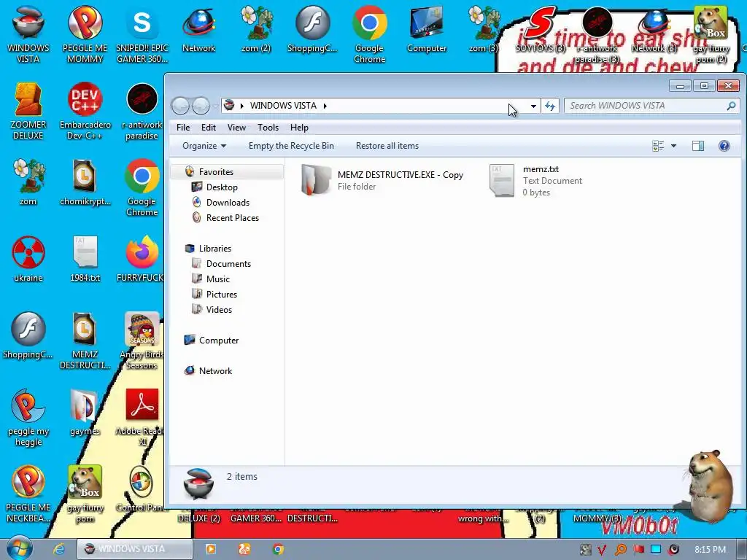The width and height of the screenshot is (747, 560).
Task: Open the Tools menu
Action: tap(268, 127)
